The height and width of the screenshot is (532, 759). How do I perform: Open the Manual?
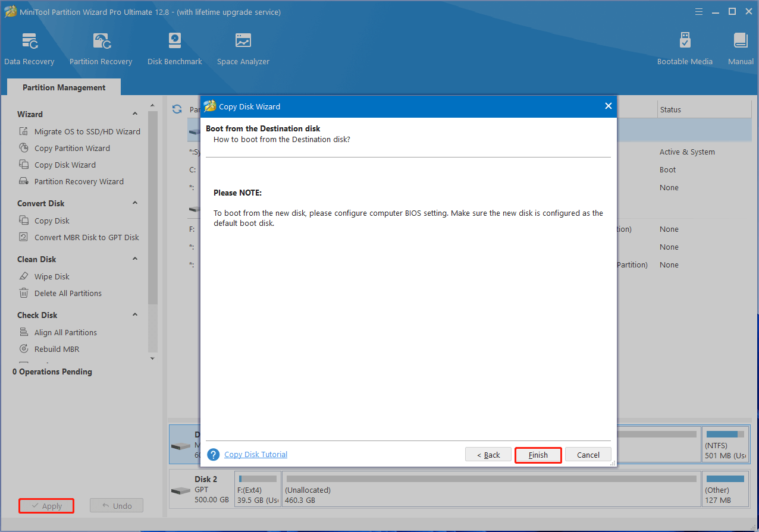point(741,49)
